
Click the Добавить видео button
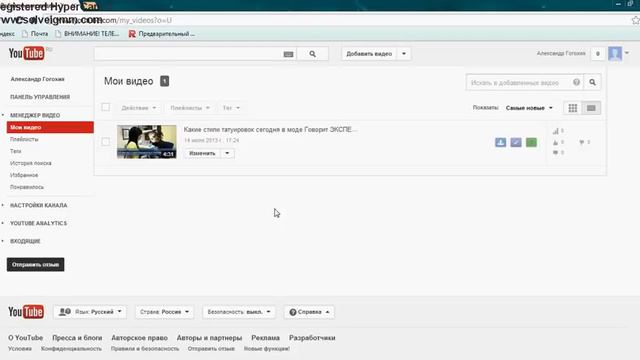[x=369, y=53]
